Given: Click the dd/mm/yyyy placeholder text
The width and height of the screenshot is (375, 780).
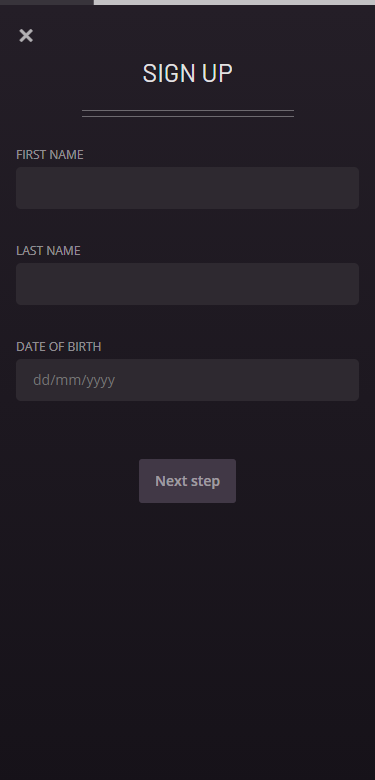Looking at the screenshot, I should point(74,380).
